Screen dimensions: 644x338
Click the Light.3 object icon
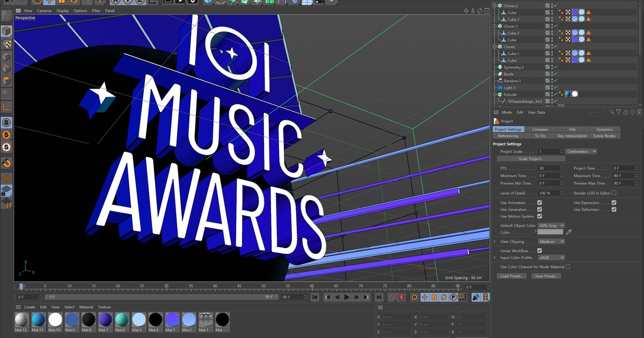500,87
